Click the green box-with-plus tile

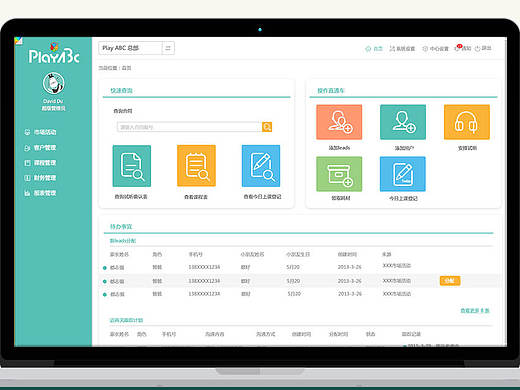click(339, 174)
